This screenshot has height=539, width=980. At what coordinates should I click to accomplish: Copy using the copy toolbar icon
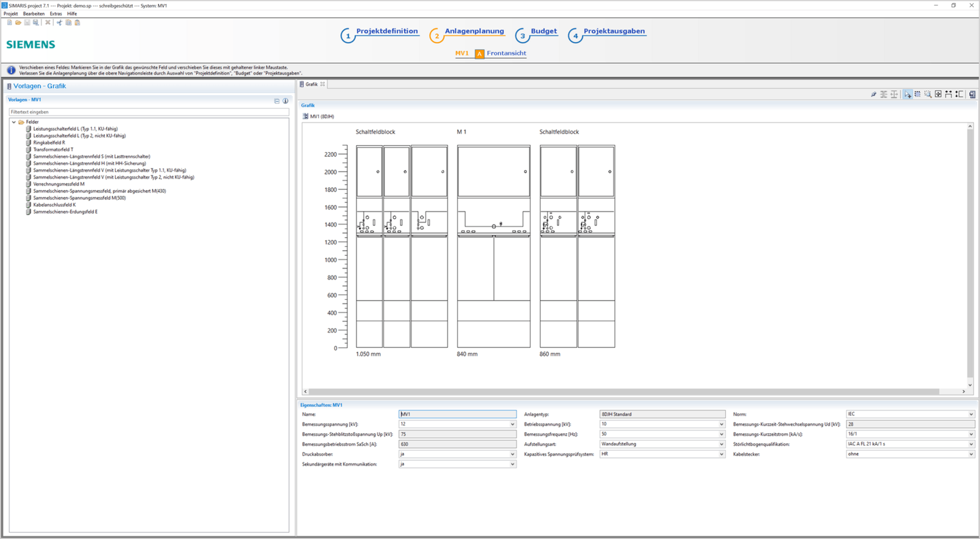click(68, 23)
